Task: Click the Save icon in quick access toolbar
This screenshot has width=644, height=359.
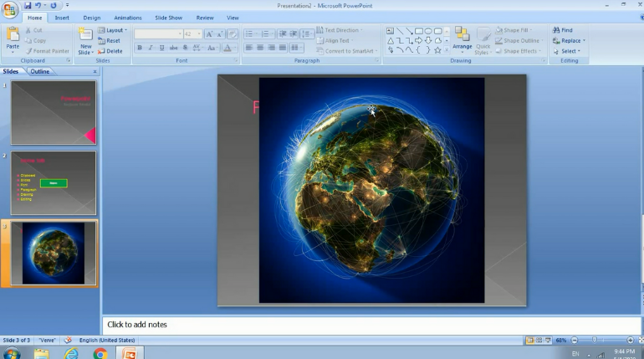Action: [x=28, y=6]
